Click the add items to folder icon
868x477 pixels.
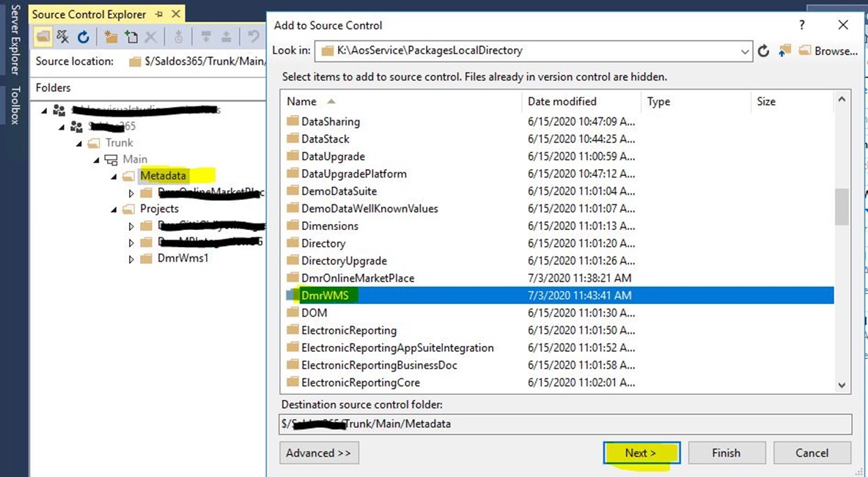click(x=130, y=37)
